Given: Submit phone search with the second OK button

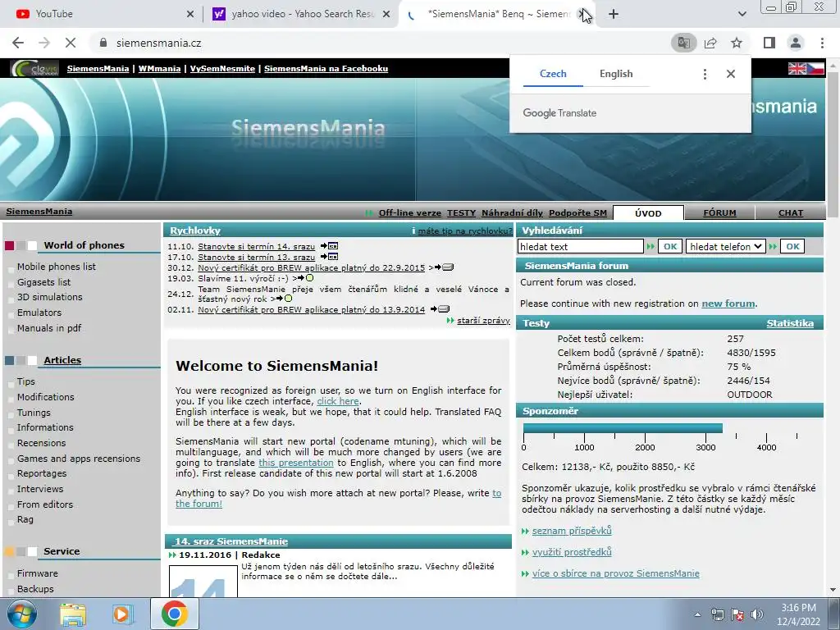Looking at the screenshot, I should 792,246.
